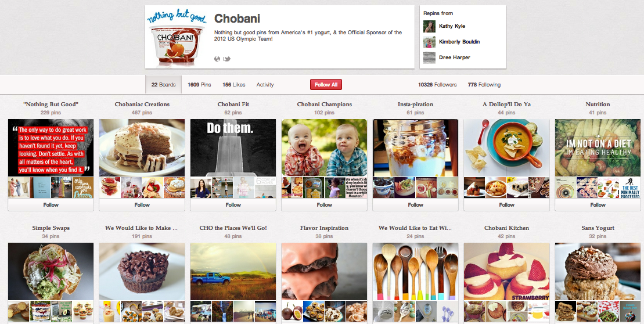
Task: Select the 22 Boards tab
Action: [163, 85]
